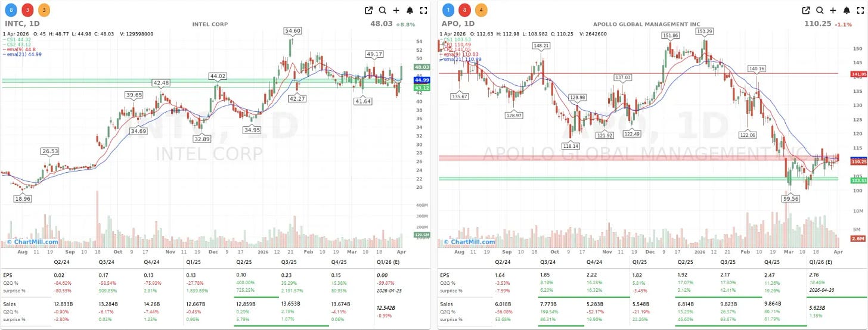This screenshot has width=868, height=330.
Task: Click the search magnifier on the APO chart
Action: coord(820,10)
